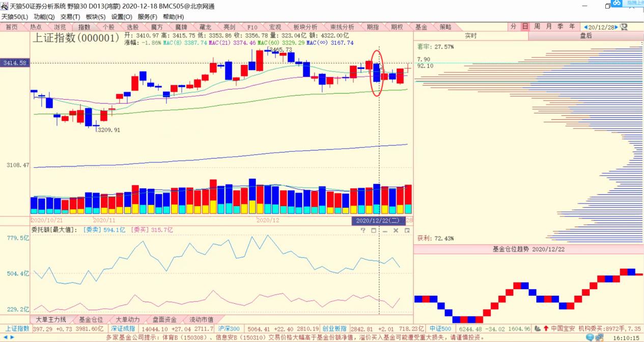Select the 日 daily period
The image size is (644, 342).
point(525,26)
